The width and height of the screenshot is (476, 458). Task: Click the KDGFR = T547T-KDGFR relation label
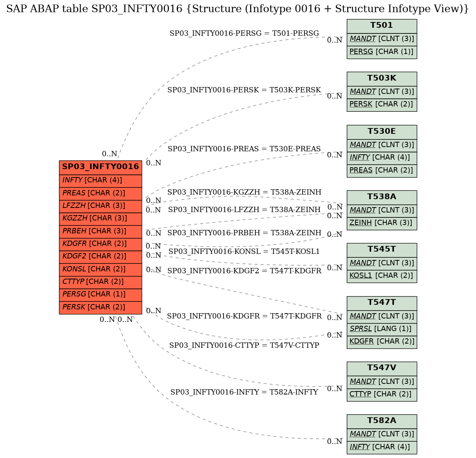pyautogui.click(x=244, y=316)
